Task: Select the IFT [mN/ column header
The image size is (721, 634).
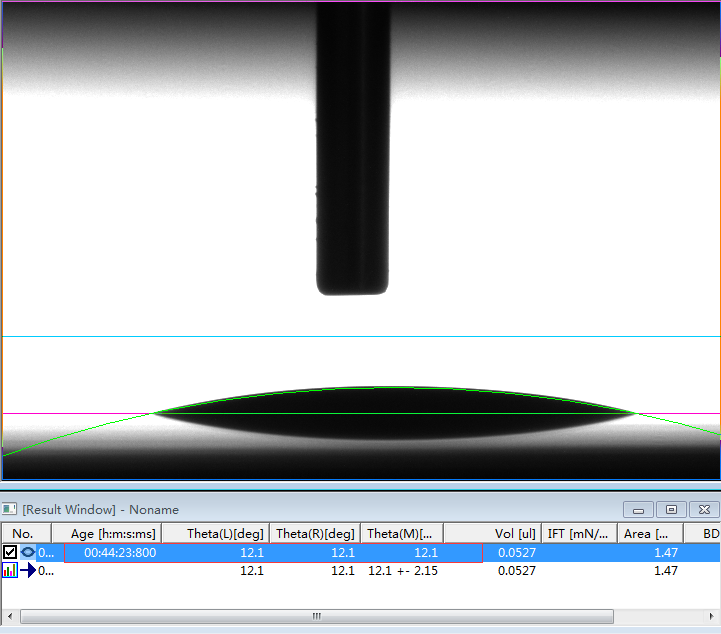Action: tap(580, 534)
